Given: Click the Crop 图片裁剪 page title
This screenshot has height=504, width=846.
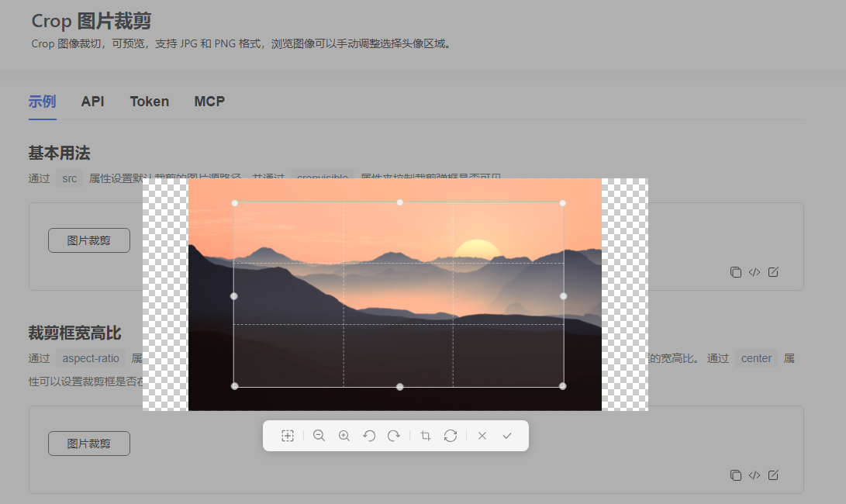Looking at the screenshot, I should (x=92, y=21).
